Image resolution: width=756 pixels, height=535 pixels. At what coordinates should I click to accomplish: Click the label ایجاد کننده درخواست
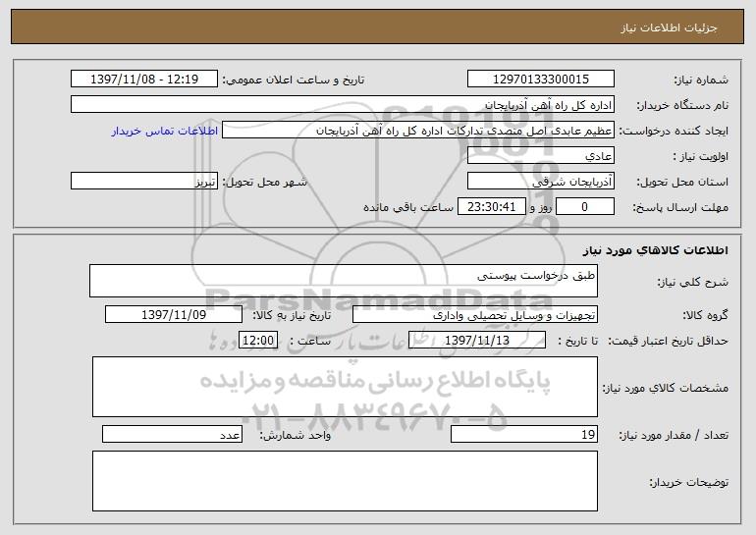pyautogui.click(x=674, y=131)
